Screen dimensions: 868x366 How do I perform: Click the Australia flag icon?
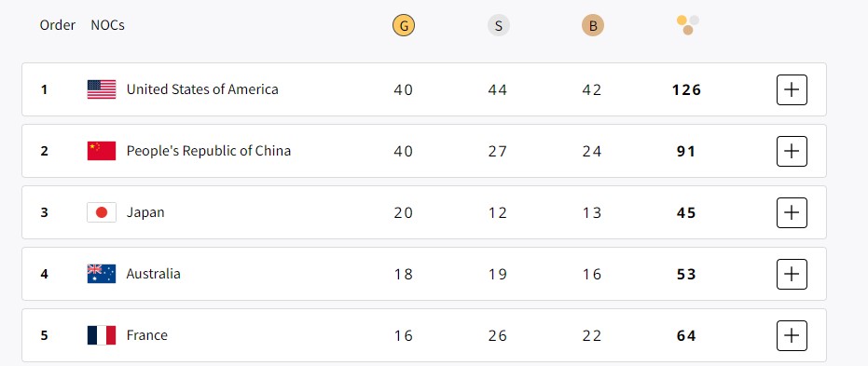coord(102,274)
